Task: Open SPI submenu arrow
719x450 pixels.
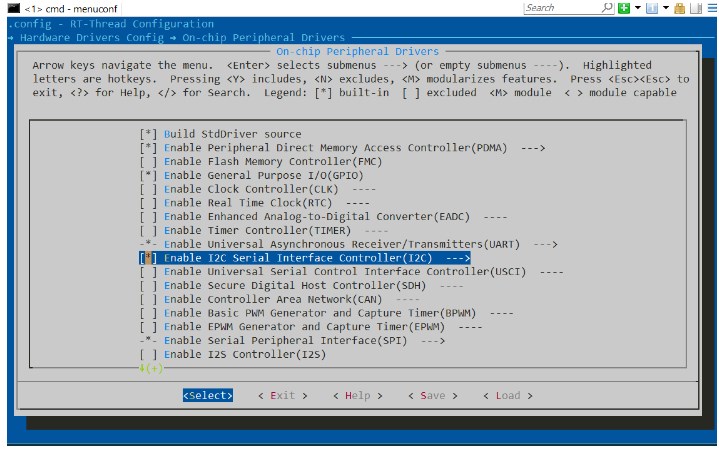Action: pos(432,341)
